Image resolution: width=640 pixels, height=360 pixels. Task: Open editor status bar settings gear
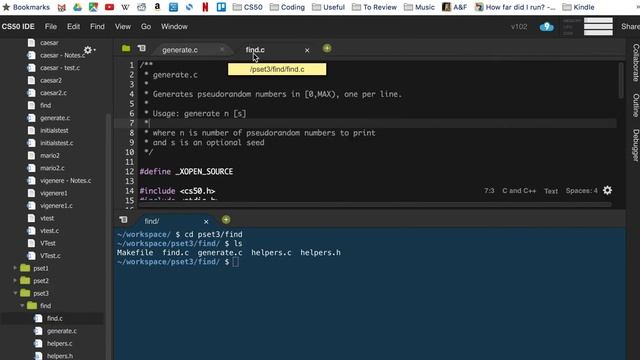click(x=607, y=190)
